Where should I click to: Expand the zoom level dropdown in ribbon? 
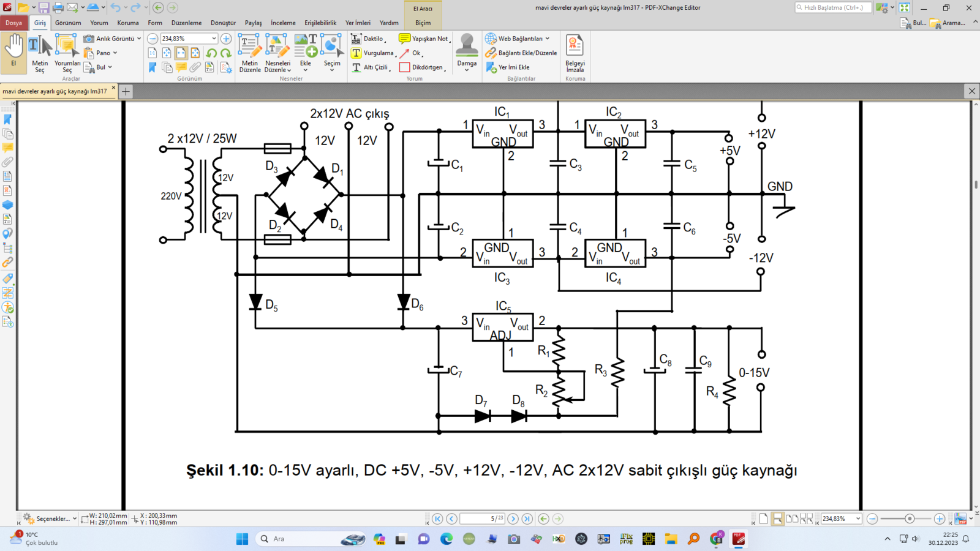tap(214, 39)
